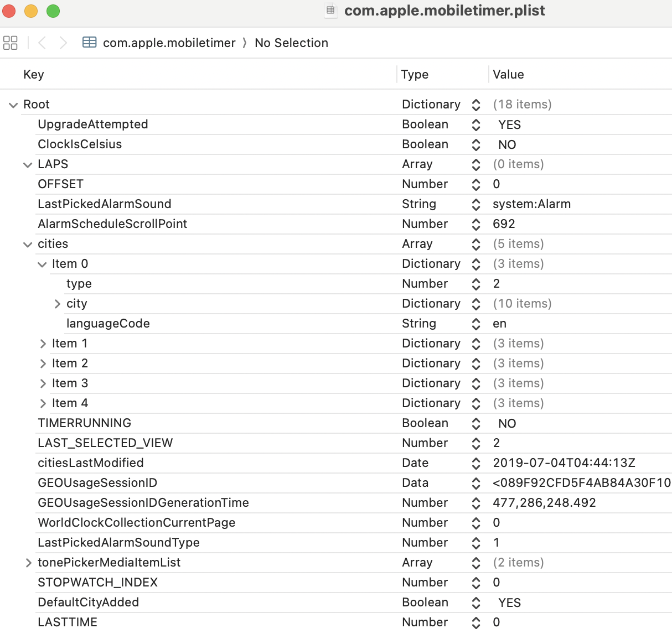Click the table icon beside com.apple.mobiletimer breadcrumb
Screen dimensions: 672x644
click(89, 43)
